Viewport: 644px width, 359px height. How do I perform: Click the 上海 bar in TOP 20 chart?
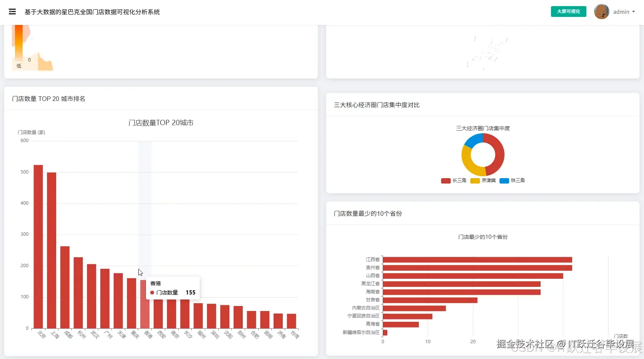(x=51, y=250)
